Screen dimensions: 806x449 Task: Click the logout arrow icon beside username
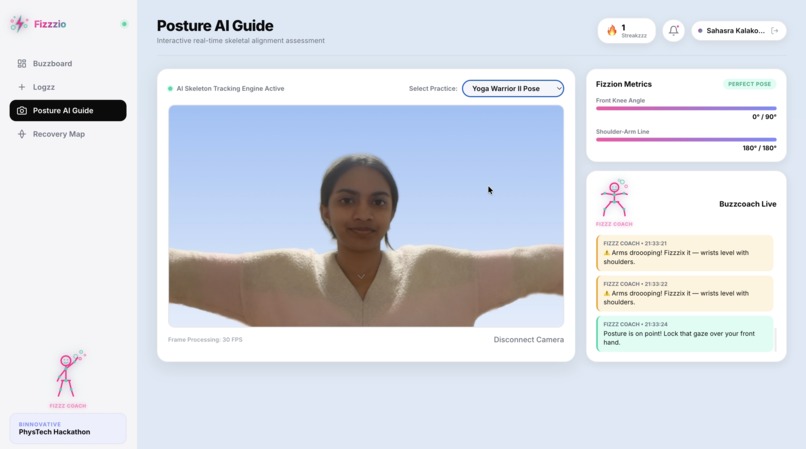pos(775,31)
